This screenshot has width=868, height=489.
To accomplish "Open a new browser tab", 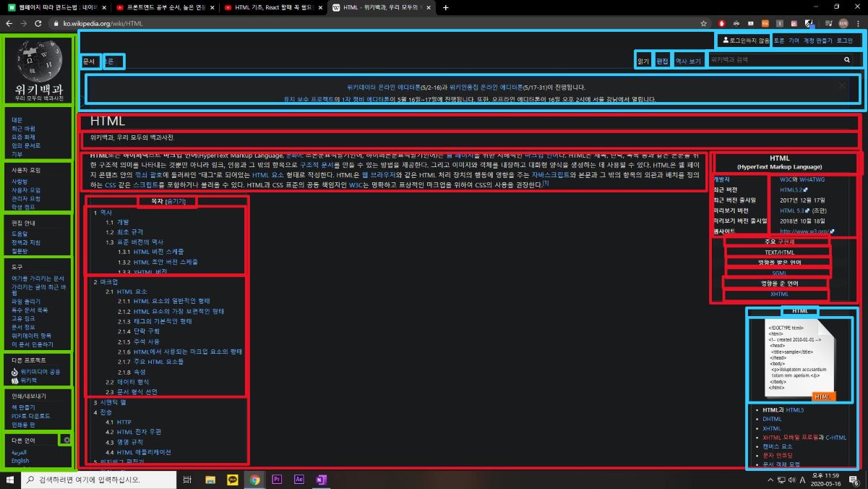I will tap(445, 7).
